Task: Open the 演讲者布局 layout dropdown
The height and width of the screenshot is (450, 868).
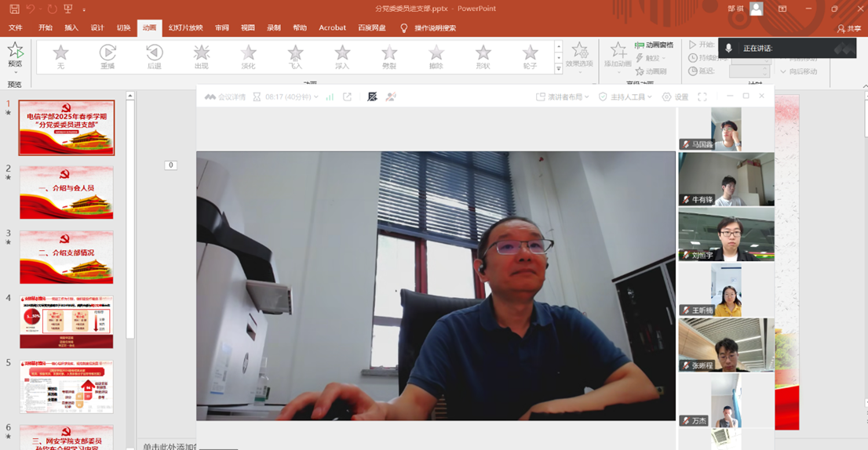Action: coord(563,96)
